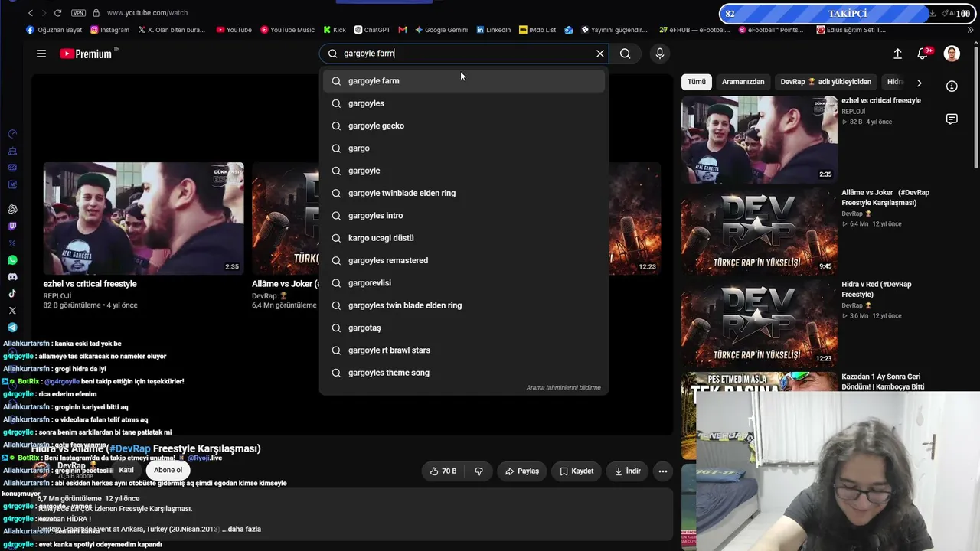Like the video with 70 B button
The height and width of the screenshot is (551, 980).
click(x=443, y=471)
